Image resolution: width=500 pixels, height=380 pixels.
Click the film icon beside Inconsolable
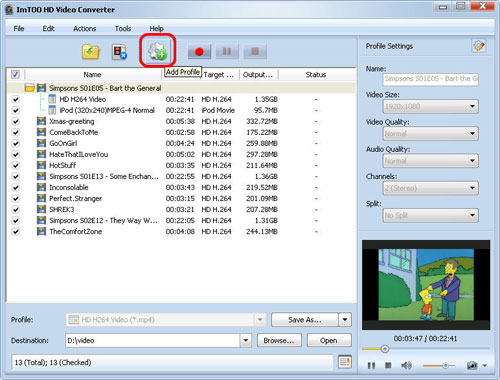point(41,187)
